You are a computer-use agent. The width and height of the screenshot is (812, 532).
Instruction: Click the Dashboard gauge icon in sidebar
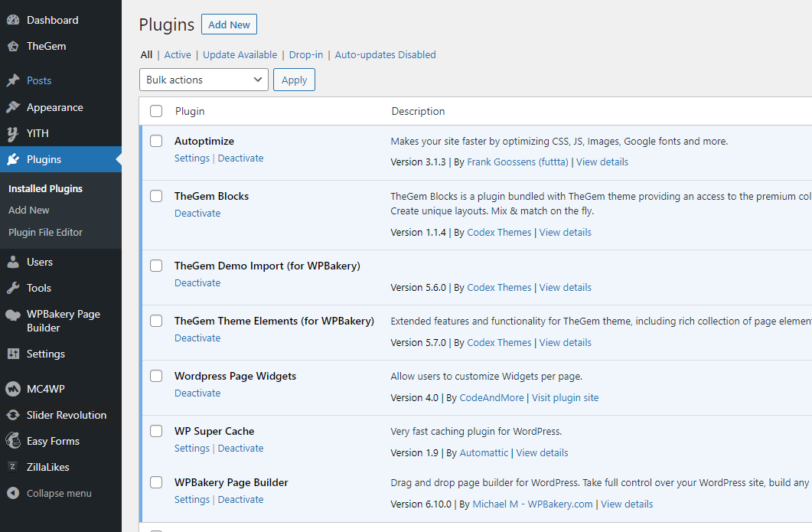click(x=13, y=20)
